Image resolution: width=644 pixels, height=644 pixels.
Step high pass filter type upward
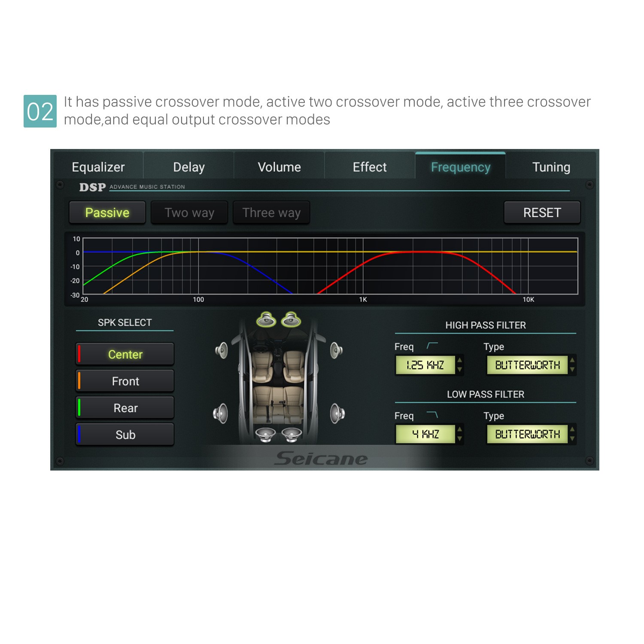click(572, 360)
